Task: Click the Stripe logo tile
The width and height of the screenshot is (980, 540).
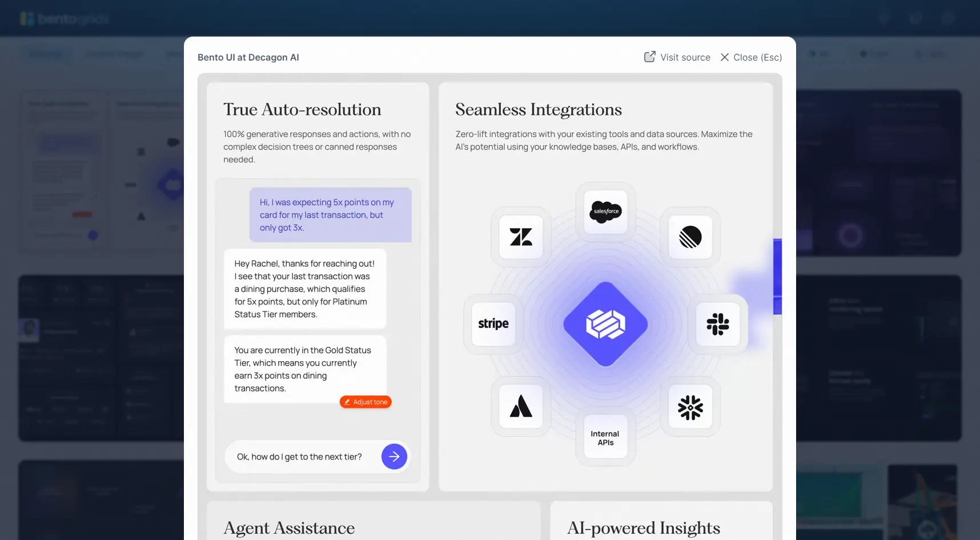Action: point(493,323)
